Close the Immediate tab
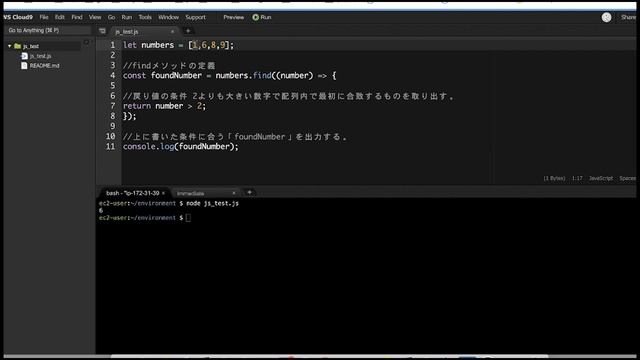640x360 pixels. tap(234, 193)
